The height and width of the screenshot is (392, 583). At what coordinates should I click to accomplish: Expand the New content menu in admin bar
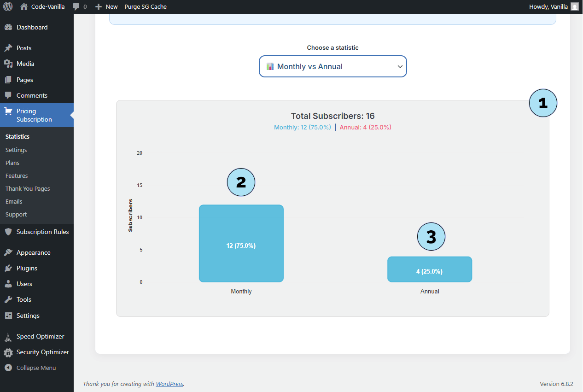click(x=106, y=6)
